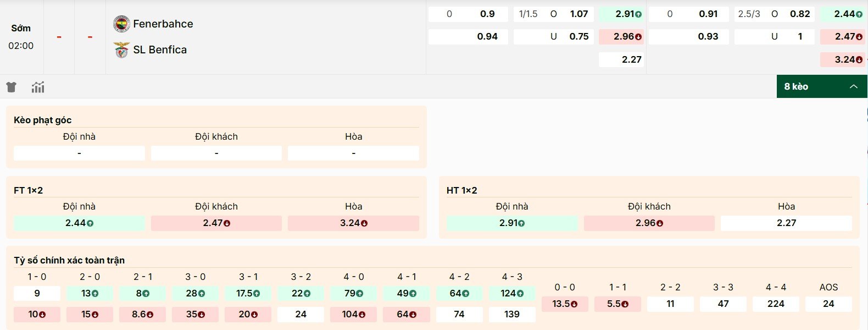Image resolution: width=868 pixels, height=330 pixels.
Task: Click the jersey lineup icon
Action: tap(12, 87)
